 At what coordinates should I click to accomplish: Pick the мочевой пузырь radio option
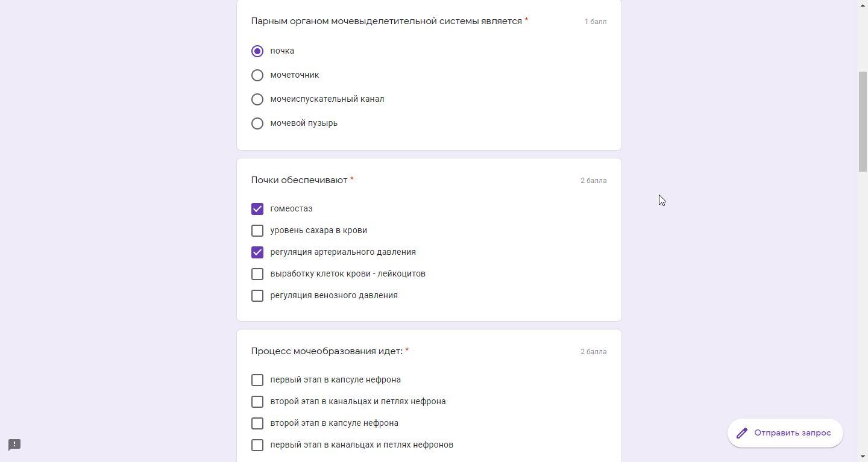pos(257,123)
